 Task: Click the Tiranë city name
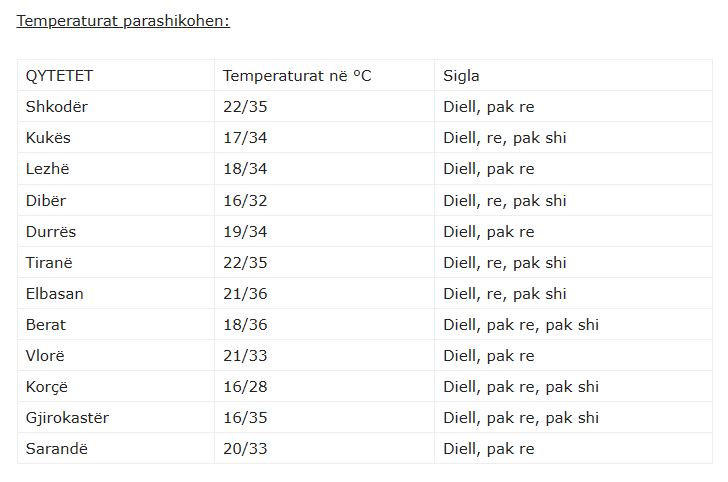[x=49, y=262]
